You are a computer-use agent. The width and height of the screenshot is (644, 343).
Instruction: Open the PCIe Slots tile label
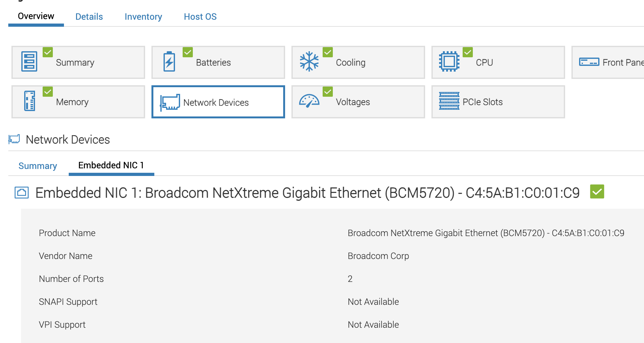[482, 102]
